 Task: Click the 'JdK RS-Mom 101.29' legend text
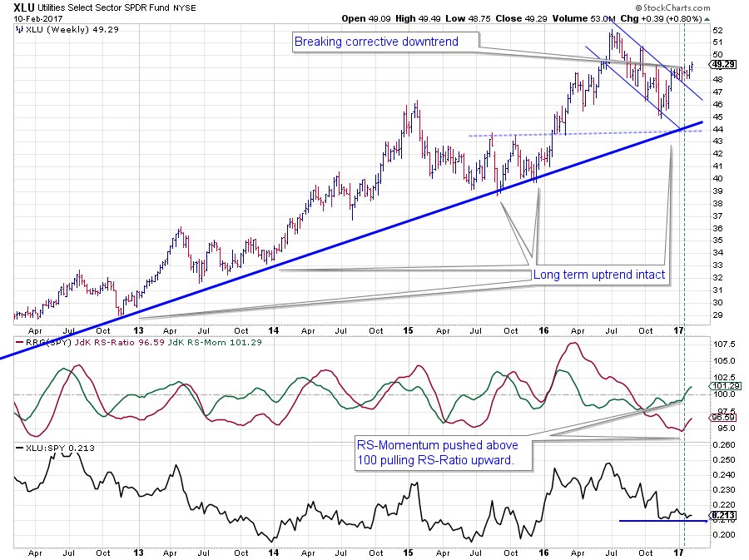click(215, 342)
